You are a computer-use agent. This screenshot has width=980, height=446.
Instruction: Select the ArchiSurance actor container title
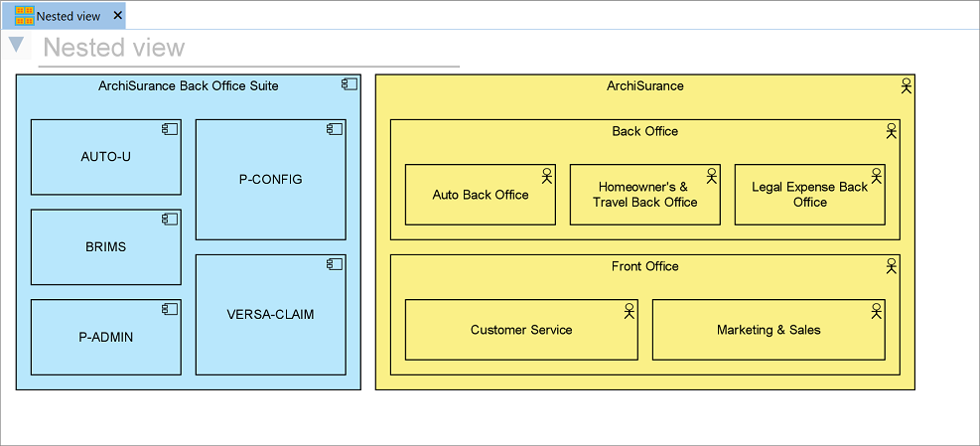tap(644, 85)
